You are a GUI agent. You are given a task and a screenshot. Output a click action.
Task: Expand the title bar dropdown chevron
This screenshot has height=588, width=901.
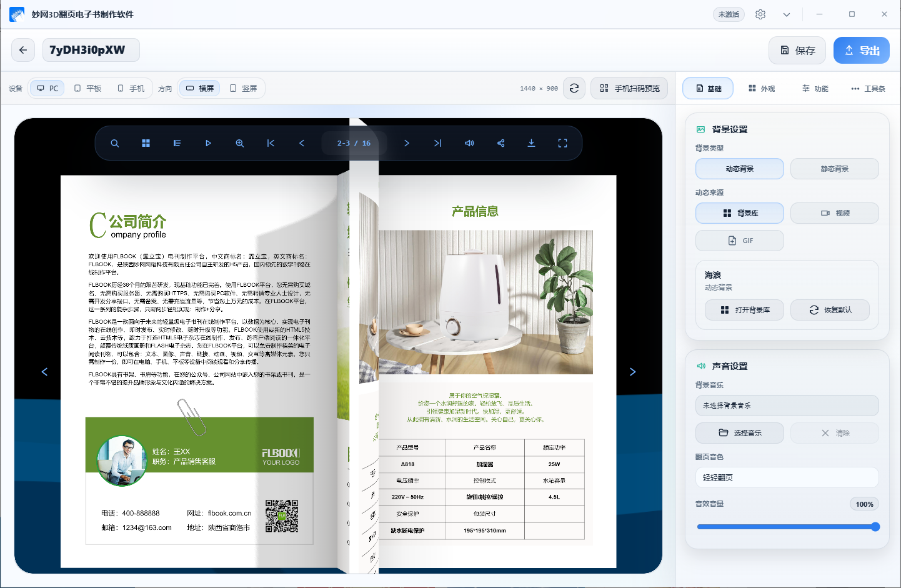pos(787,14)
